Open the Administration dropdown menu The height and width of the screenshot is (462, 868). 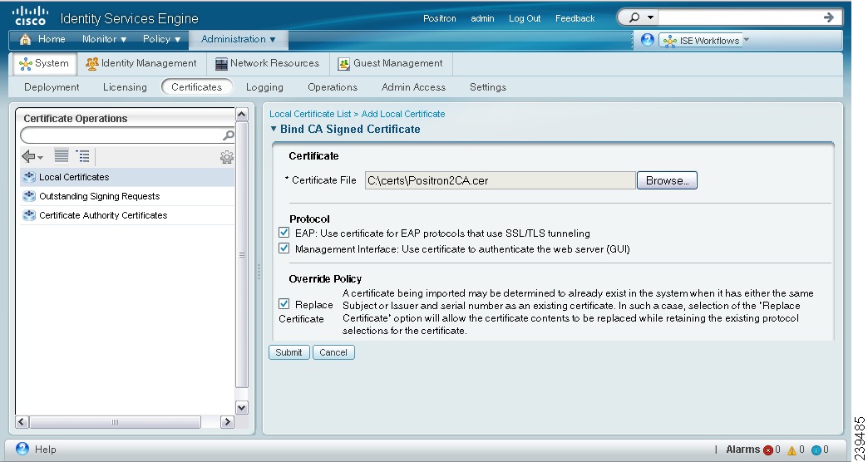pos(238,39)
